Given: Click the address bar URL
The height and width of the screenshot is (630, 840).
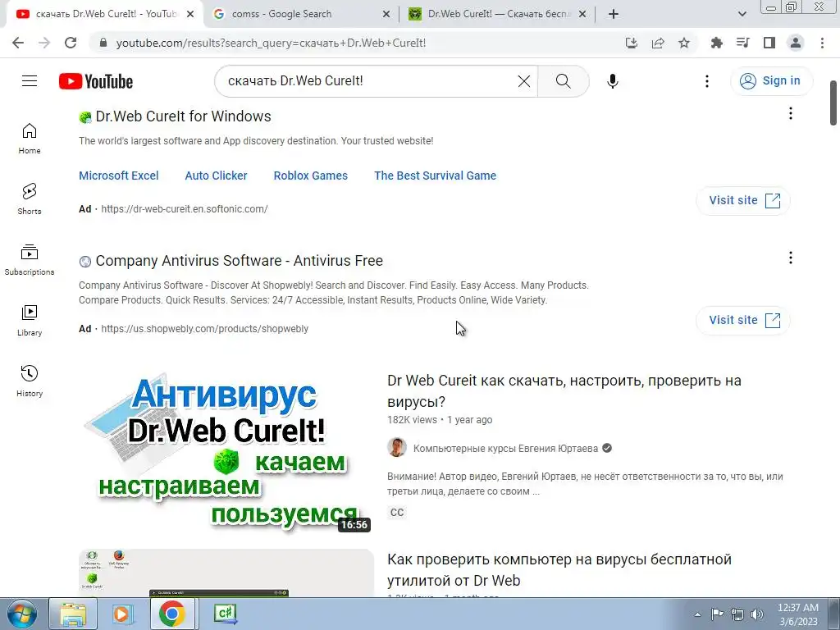Looking at the screenshot, I should (x=271, y=43).
